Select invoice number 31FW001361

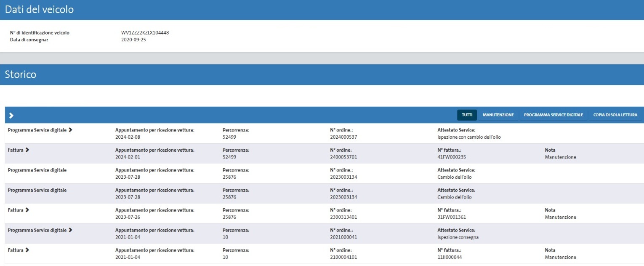pyautogui.click(x=452, y=217)
